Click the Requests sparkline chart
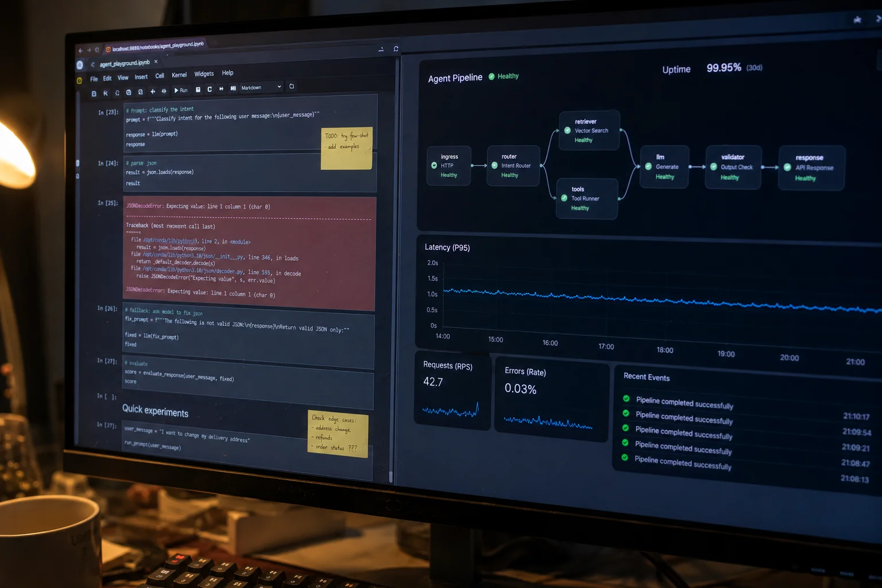 pos(451,410)
